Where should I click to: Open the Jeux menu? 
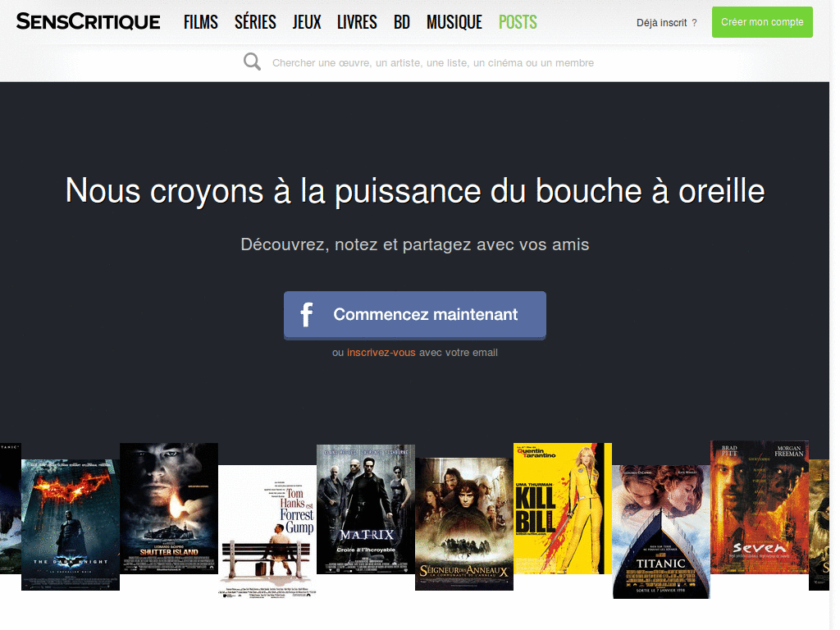[x=307, y=22]
